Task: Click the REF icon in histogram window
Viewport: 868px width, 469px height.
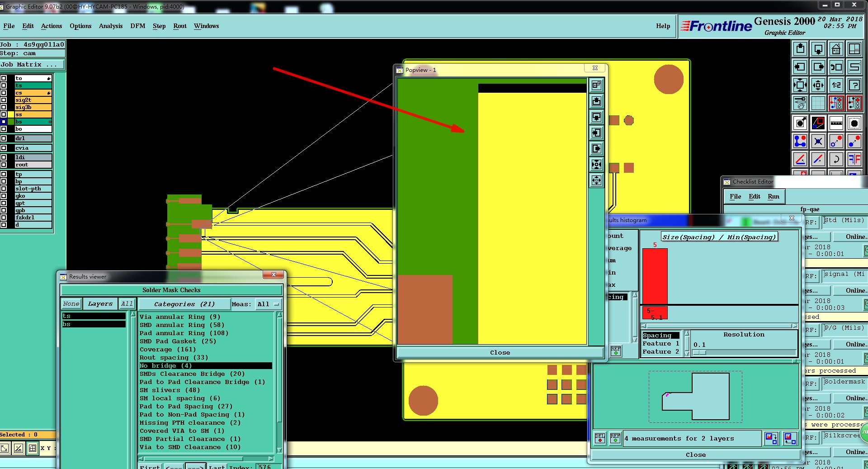Action: (x=615, y=351)
